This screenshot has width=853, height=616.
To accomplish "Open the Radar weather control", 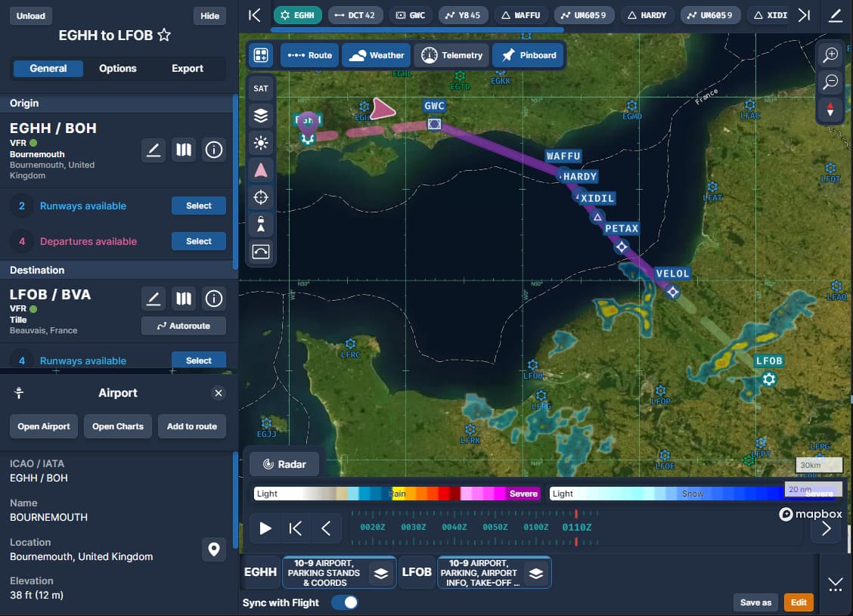I will coord(284,463).
